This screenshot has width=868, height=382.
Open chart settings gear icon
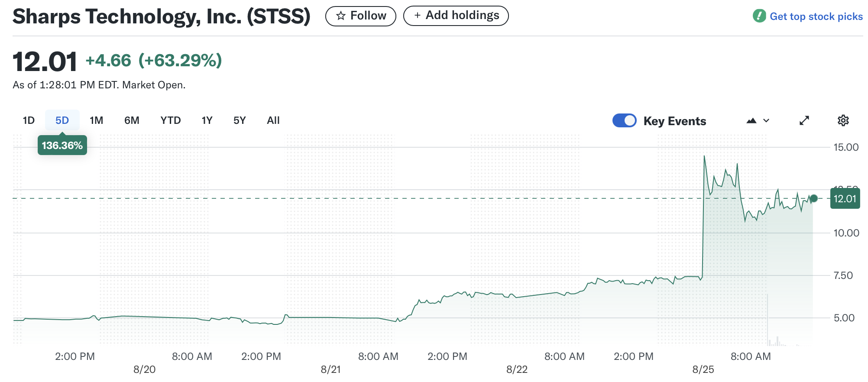point(843,120)
